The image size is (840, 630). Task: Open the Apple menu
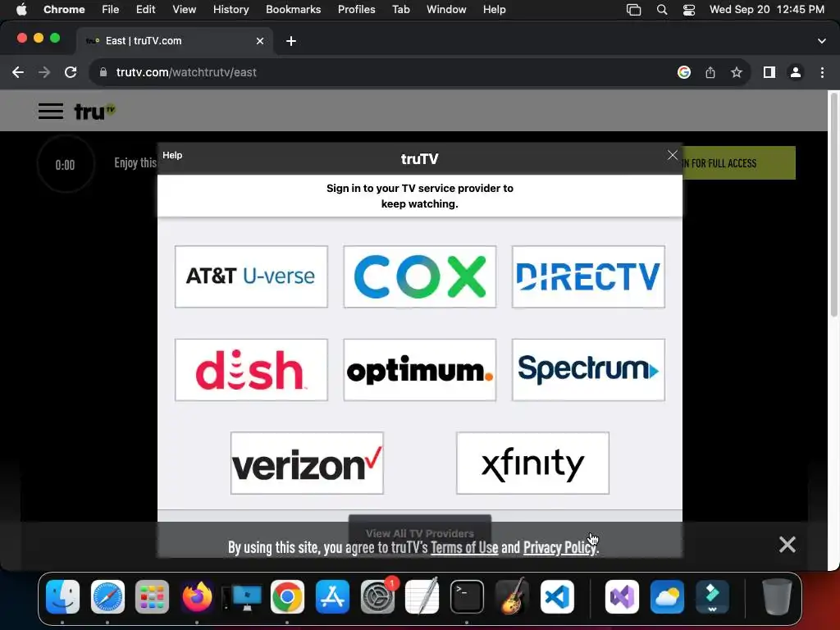point(21,9)
